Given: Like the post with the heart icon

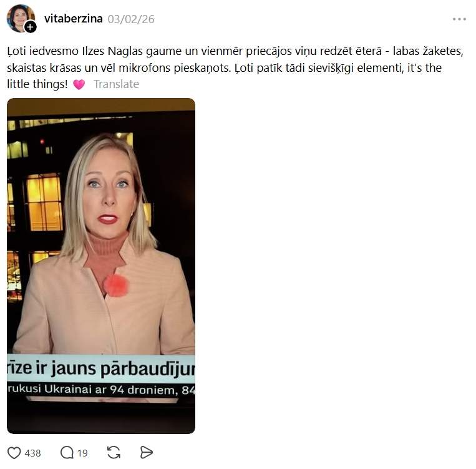Looking at the screenshot, I should 14,453.
